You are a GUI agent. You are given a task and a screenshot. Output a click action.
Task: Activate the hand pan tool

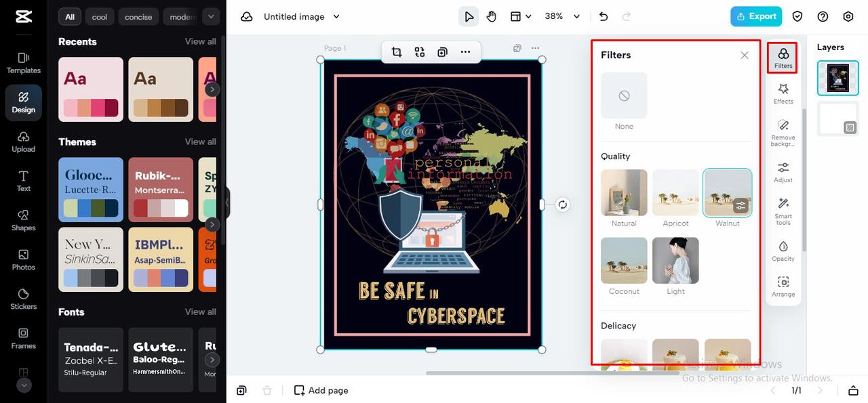pyautogui.click(x=492, y=16)
